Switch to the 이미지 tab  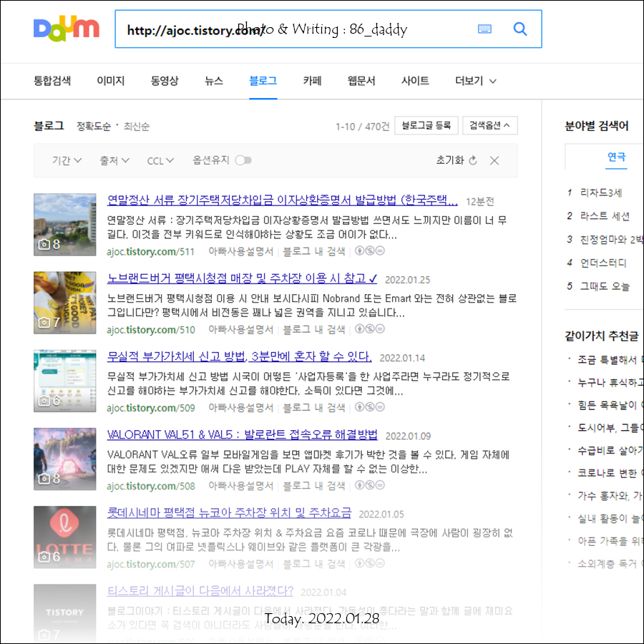tap(111, 81)
